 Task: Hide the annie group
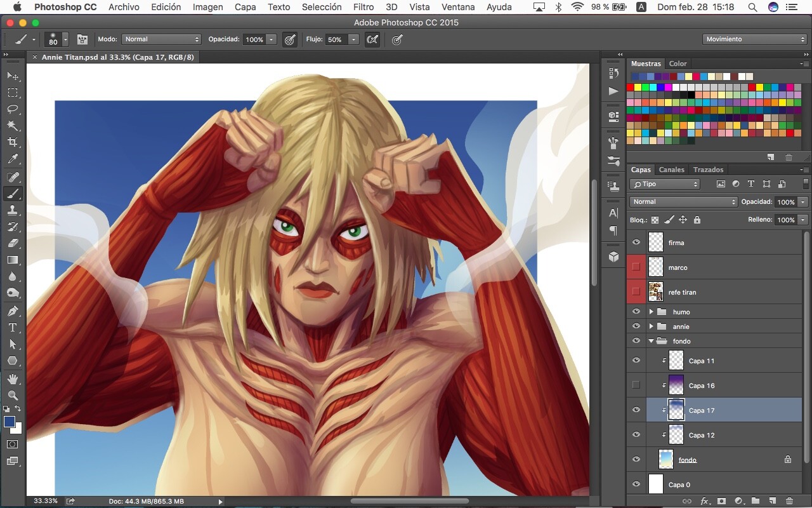(636, 326)
